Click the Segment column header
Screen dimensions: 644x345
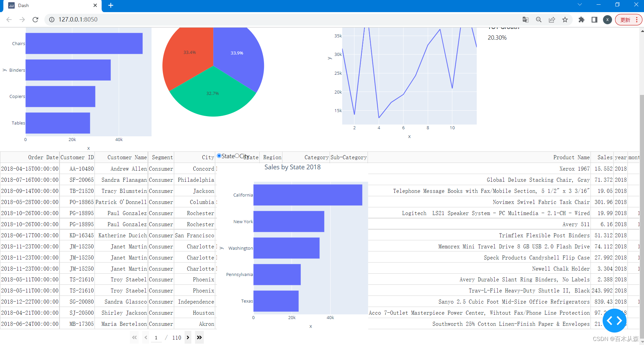click(161, 157)
